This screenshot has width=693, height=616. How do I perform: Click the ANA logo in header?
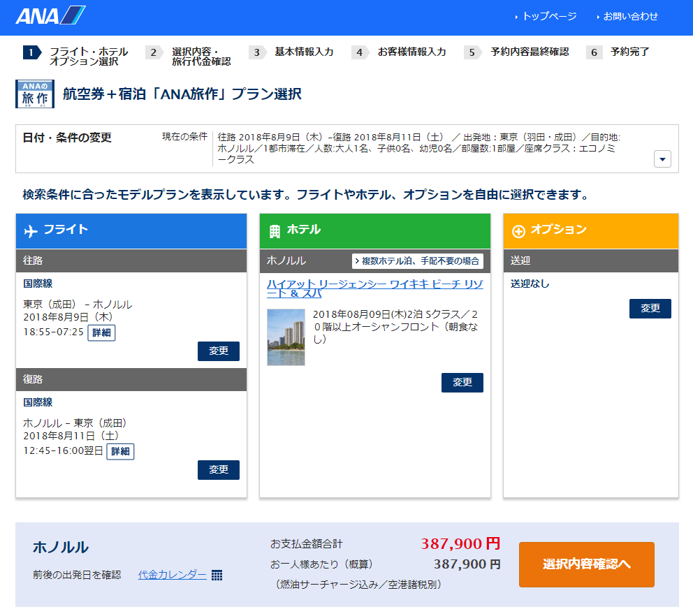(x=50, y=16)
